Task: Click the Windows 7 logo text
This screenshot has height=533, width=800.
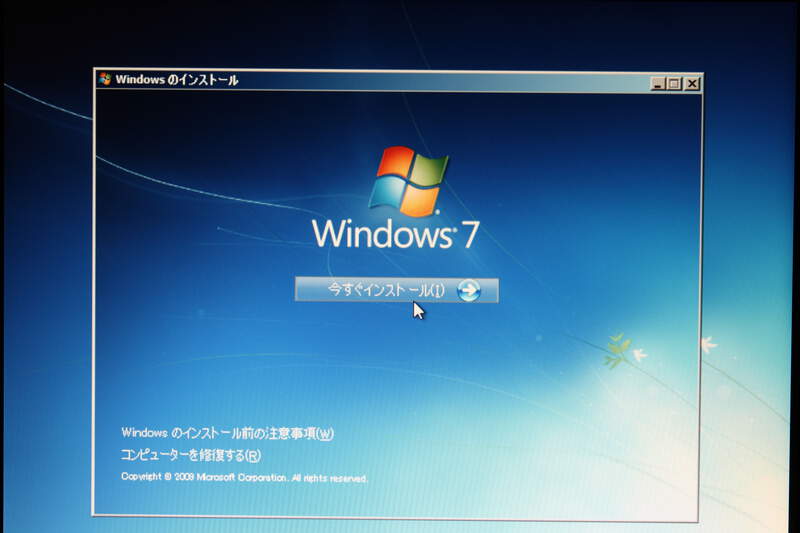Action: click(395, 234)
